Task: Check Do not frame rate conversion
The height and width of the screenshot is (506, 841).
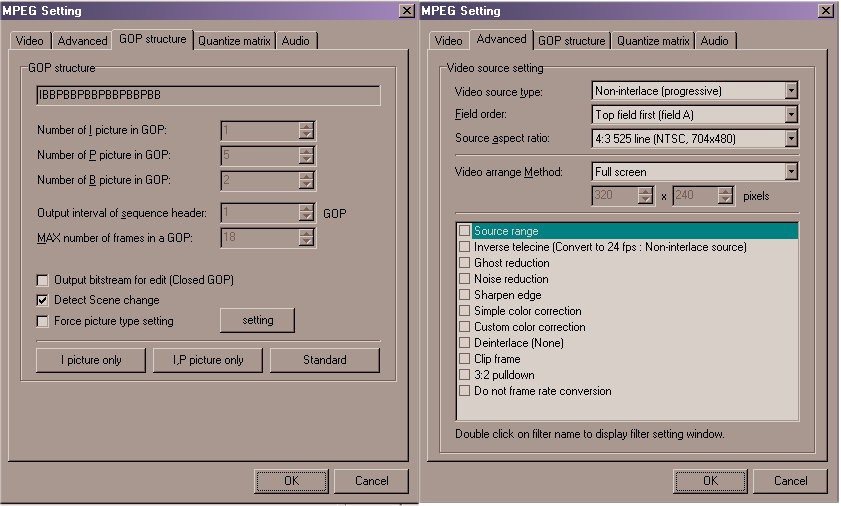Action: tap(464, 391)
